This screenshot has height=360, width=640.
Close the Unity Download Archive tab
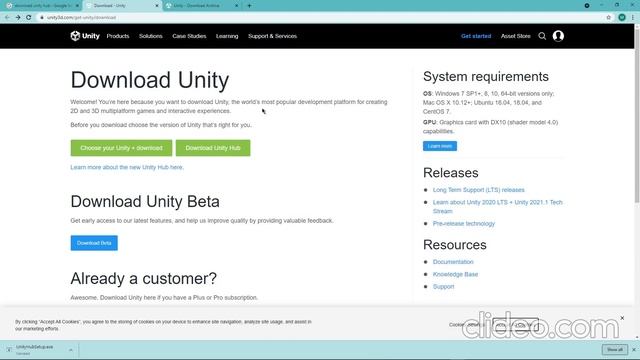click(236, 6)
